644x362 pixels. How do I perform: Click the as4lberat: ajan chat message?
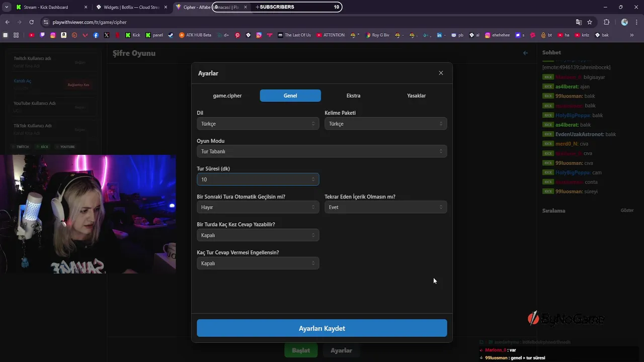(566, 86)
